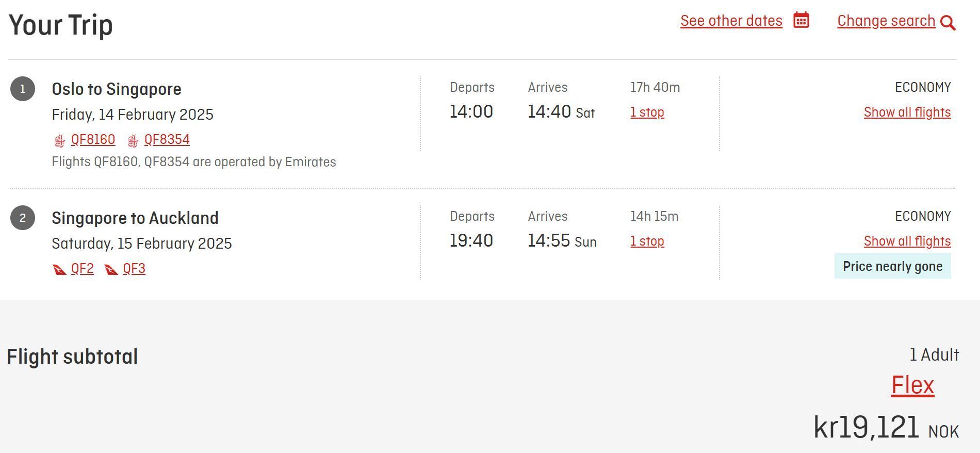Open the See other dates link

coord(731,21)
